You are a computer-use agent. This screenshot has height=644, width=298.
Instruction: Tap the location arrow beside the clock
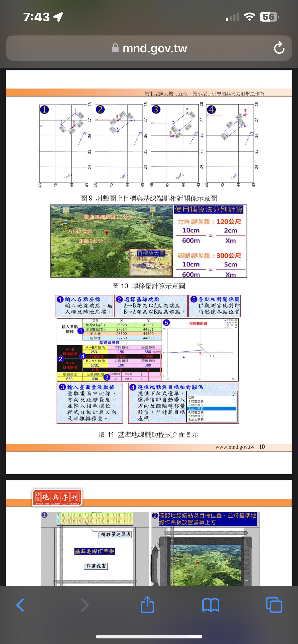coord(58,17)
